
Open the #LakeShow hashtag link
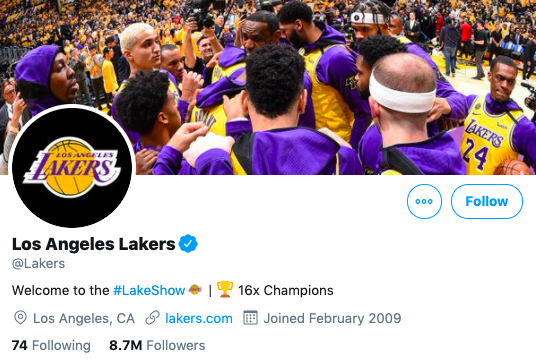pyautogui.click(x=149, y=290)
